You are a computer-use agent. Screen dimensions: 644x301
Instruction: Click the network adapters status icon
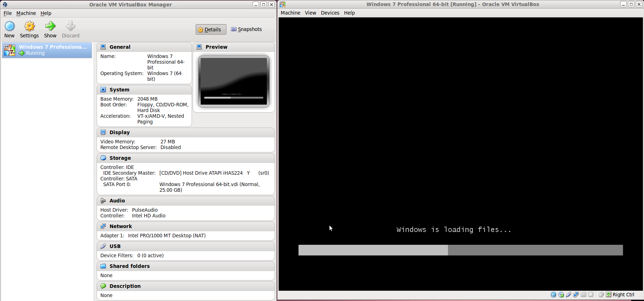point(576,295)
